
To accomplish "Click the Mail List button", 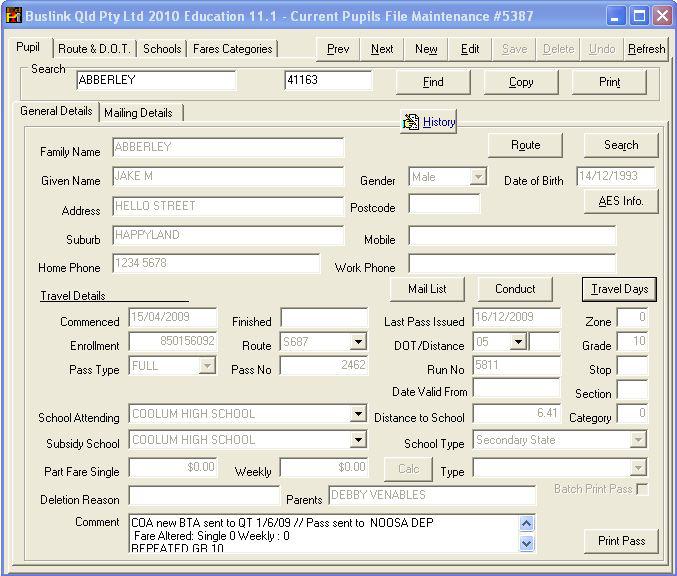I will (427, 289).
